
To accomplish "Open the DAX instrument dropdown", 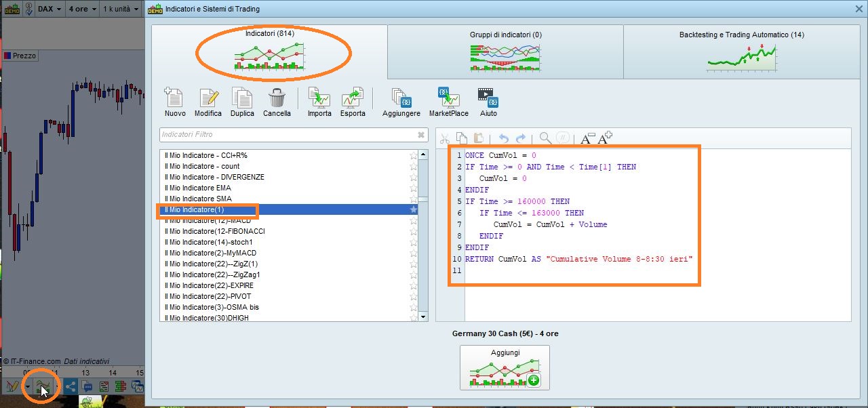I will 50,9.
